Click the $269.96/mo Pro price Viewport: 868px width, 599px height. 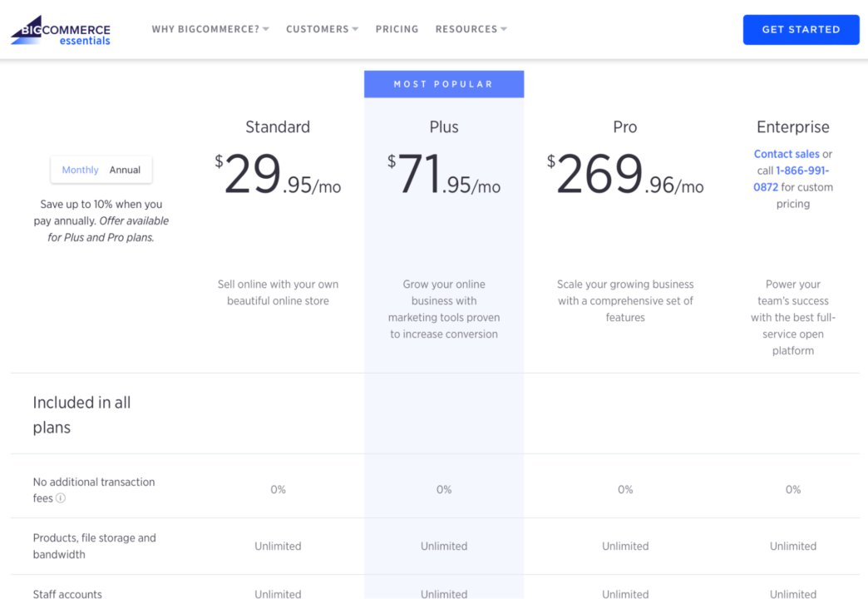[625, 174]
